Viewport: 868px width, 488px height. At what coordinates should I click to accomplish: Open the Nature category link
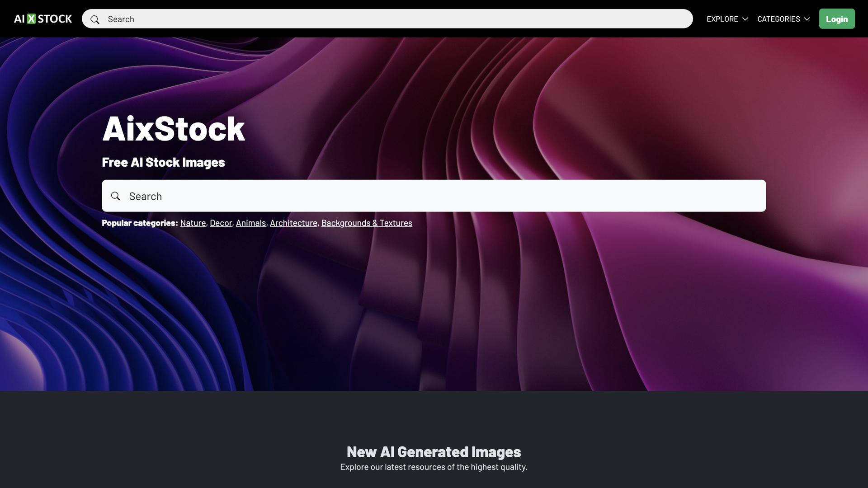click(193, 223)
